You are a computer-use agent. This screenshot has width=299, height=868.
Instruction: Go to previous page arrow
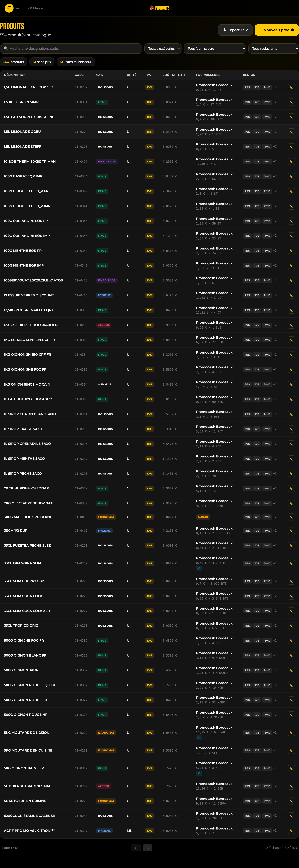click(x=136, y=847)
